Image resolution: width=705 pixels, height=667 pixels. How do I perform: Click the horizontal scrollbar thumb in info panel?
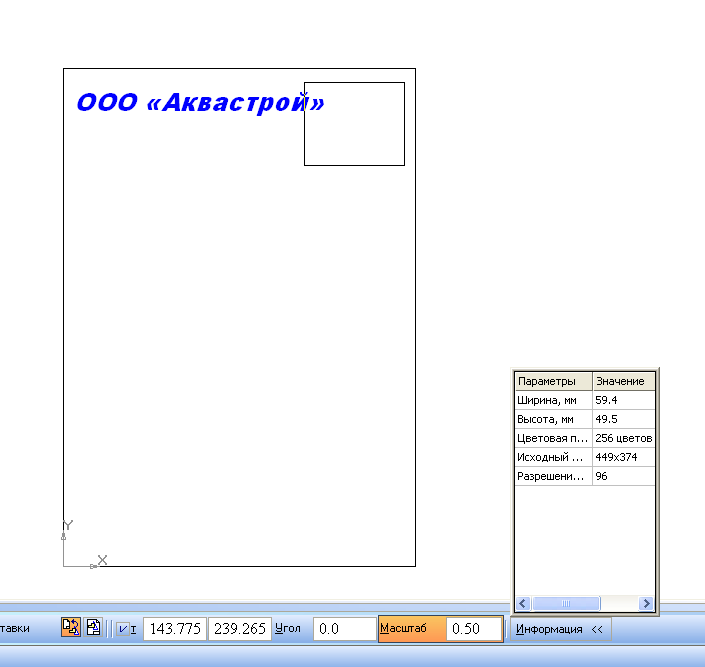pyautogui.click(x=566, y=603)
